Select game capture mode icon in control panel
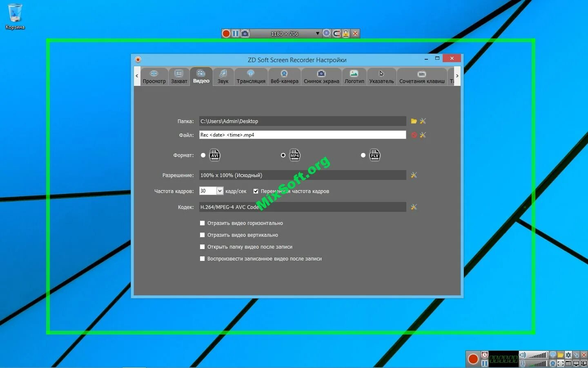The width and height of the screenshot is (588, 368). (584, 364)
